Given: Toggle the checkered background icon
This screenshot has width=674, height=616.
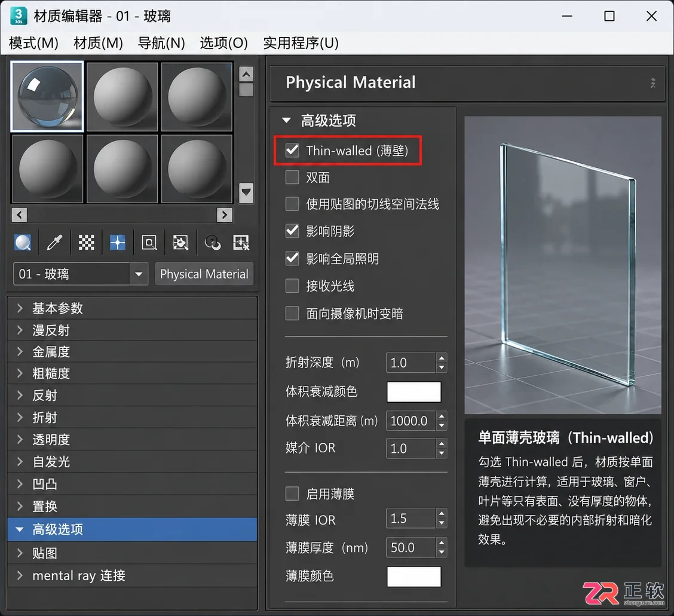Looking at the screenshot, I should click(x=87, y=243).
